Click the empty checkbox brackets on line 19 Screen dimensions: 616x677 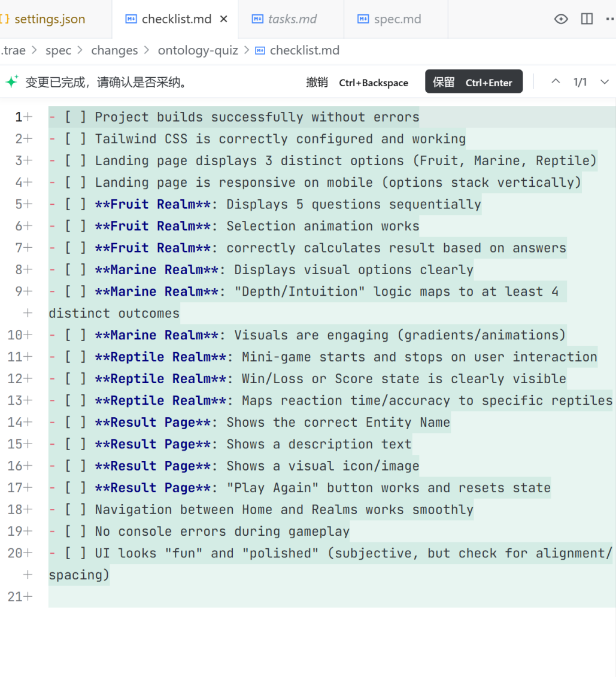(x=75, y=532)
